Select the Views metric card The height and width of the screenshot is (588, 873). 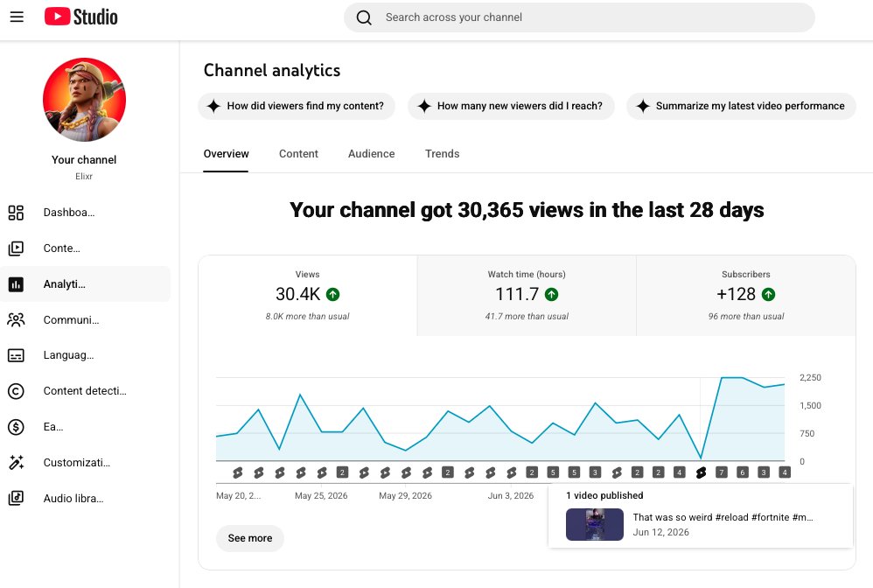(x=307, y=296)
